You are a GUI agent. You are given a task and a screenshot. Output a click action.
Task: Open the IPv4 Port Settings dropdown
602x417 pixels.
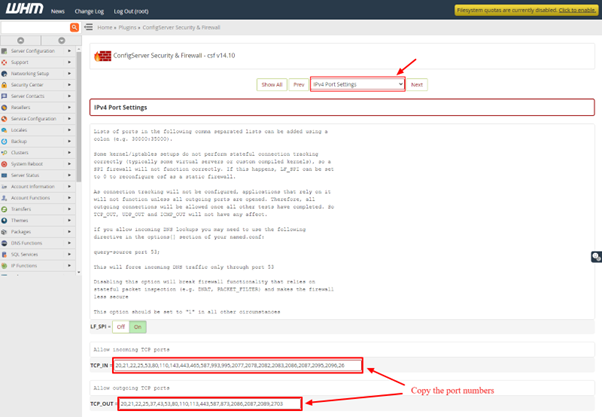click(357, 85)
